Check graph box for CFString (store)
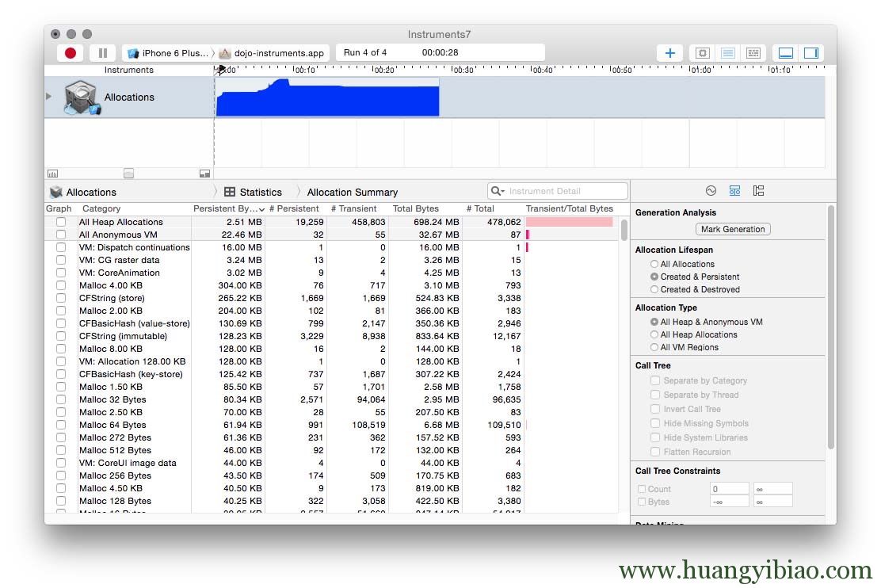Image resolution: width=881 pixels, height=588 pixels. pos(61,298)
